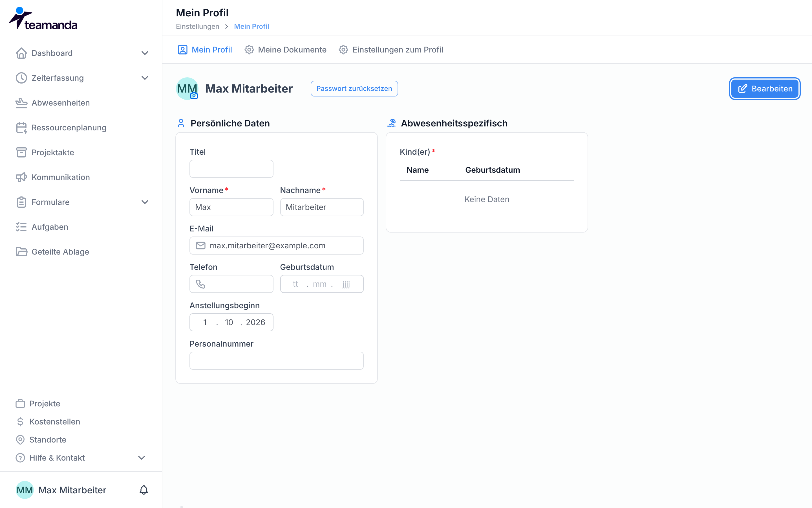Click the Mein Profil breadcrumb link

click(x=251, y=27)
